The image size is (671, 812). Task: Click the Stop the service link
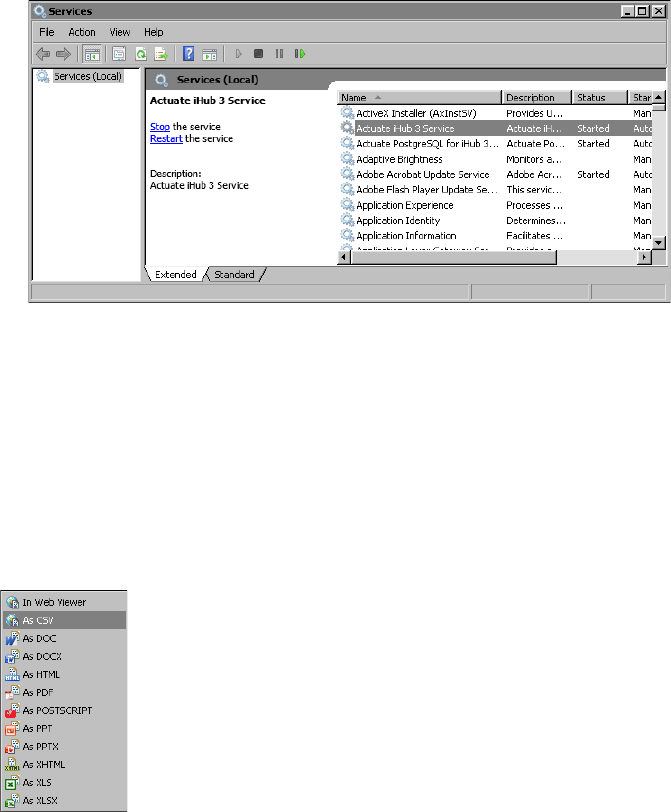click(x=160, y=127)
